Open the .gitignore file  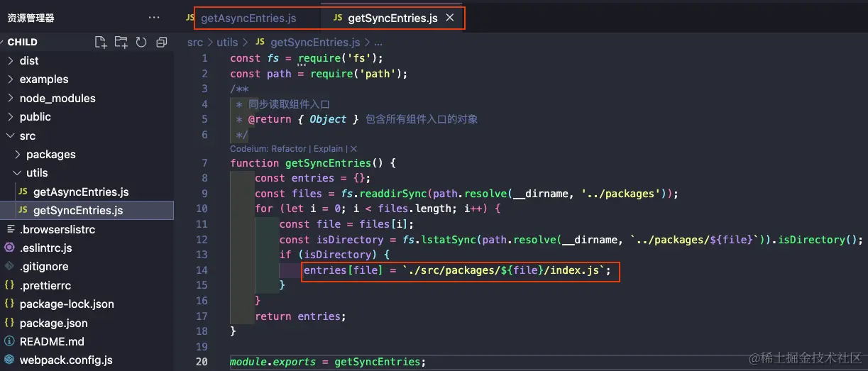point(44,267)
